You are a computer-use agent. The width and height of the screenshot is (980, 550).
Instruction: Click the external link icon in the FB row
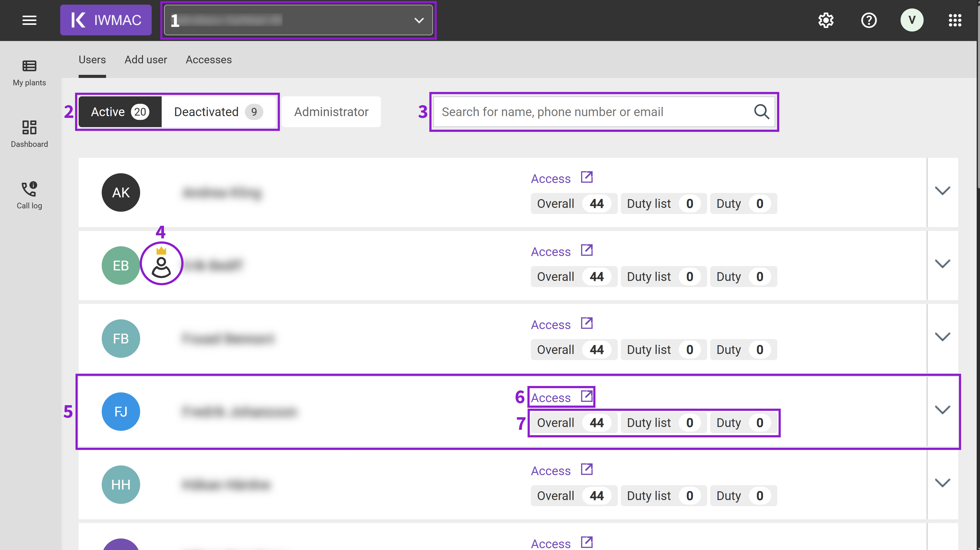click(587, 323)
